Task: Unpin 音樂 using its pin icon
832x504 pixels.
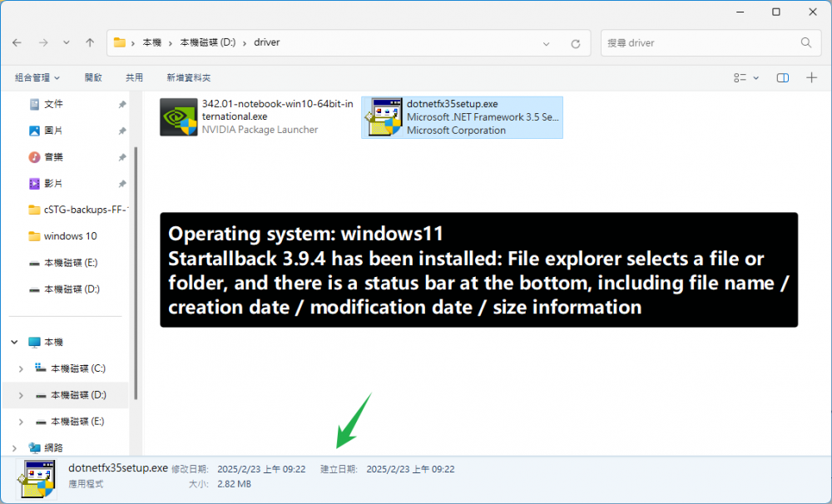Action: click(x=122, y=157)
